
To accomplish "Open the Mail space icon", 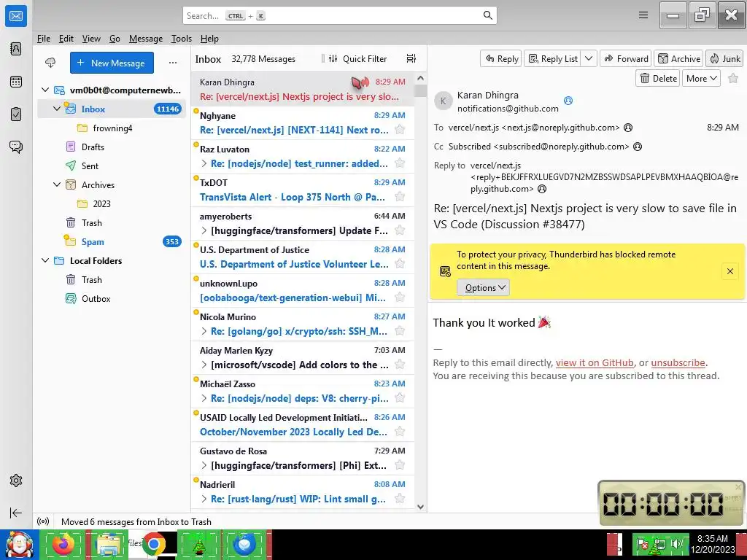I will click(x=16, y=16).
